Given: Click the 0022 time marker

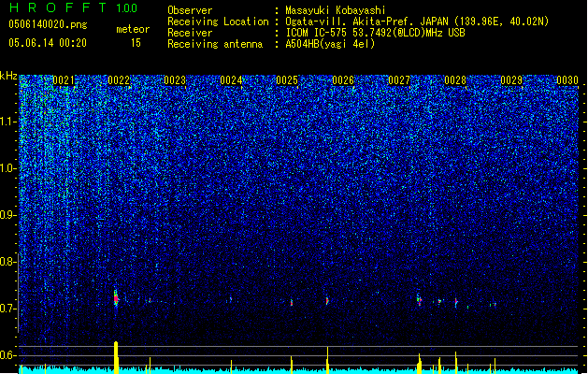Looking at the screenshot, I should [119, 80].
